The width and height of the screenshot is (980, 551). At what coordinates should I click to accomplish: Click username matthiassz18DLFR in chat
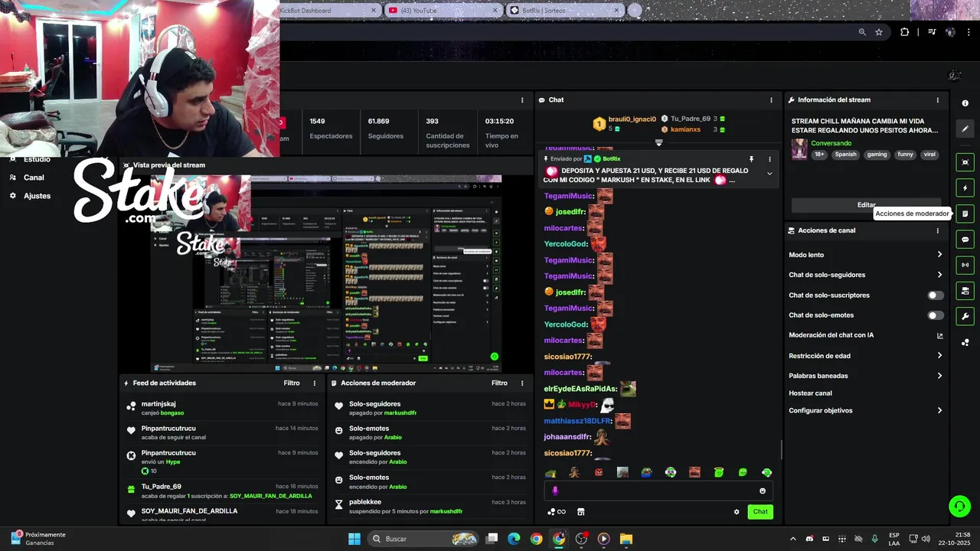pos(577,421)
